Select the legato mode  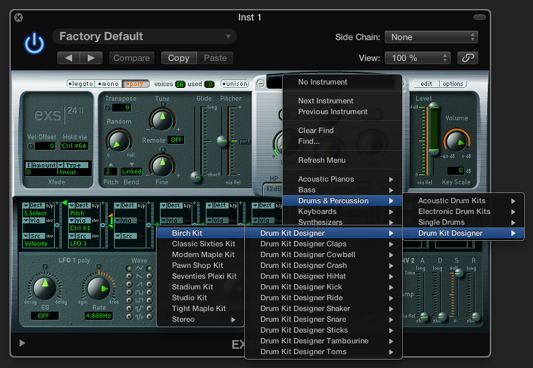[x=81, y=84]
